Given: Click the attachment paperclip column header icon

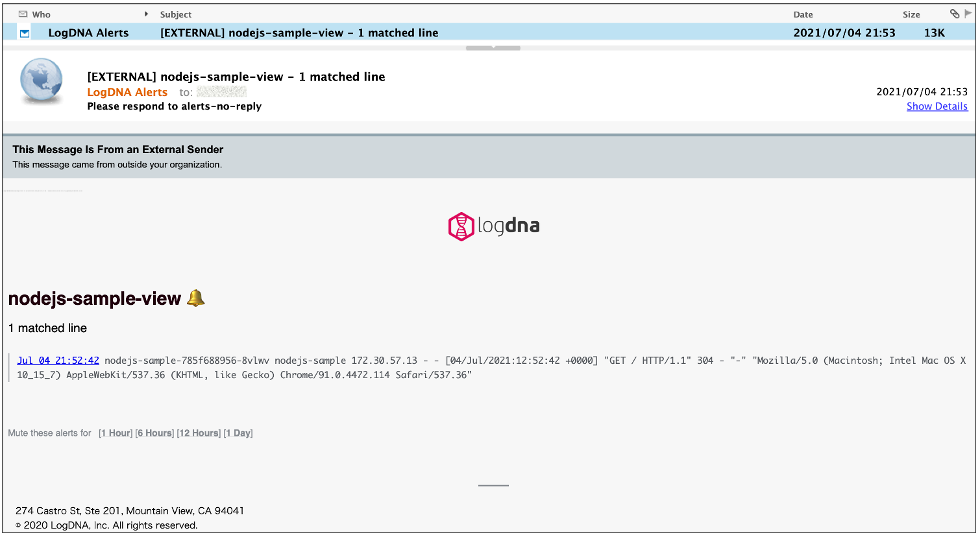Looking at the screenshot, I should pos(954,14).
